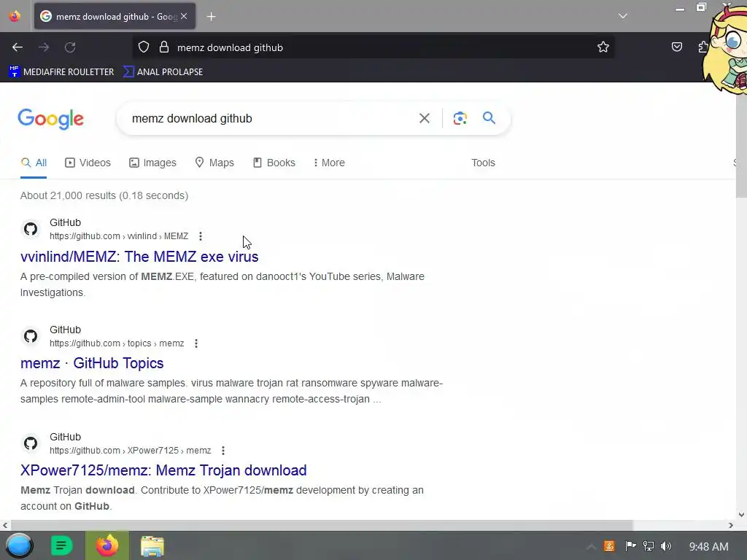The width and height of the screenshot is (747, 560).
Task: Open a new tab with plus button
Action: 211,17
